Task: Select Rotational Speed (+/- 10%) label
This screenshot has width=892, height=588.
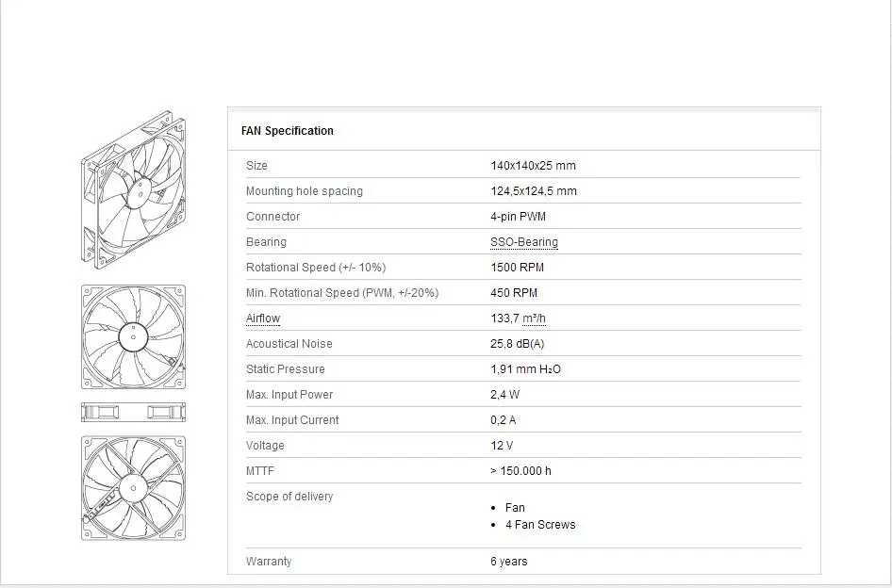Action: click(316, 268)
